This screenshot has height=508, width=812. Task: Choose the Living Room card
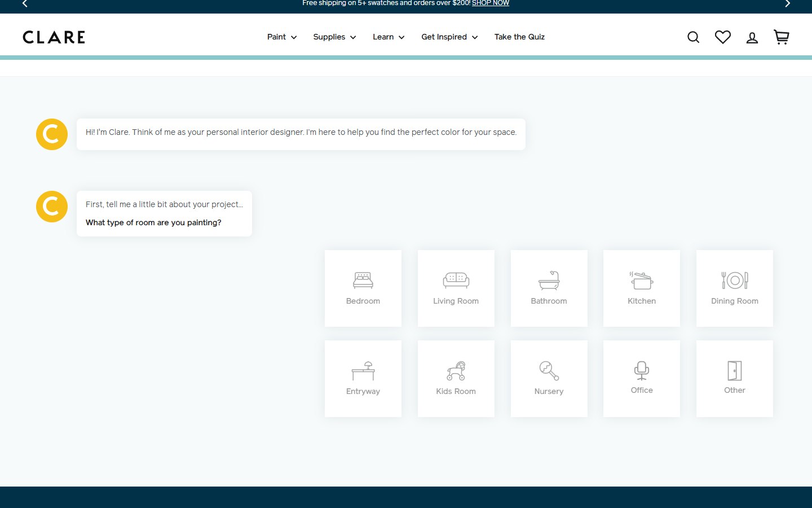456,288
